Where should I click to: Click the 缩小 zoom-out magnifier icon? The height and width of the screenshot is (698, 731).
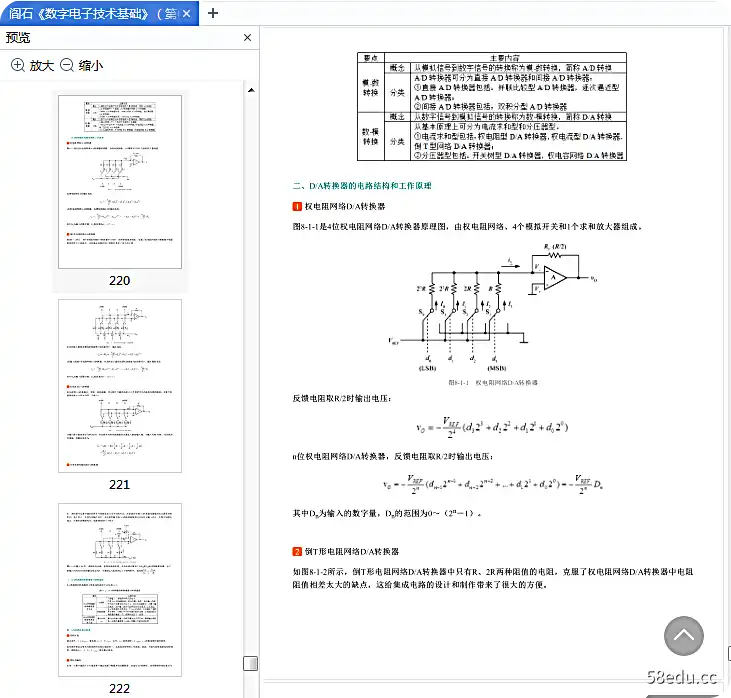click(67, 65)
